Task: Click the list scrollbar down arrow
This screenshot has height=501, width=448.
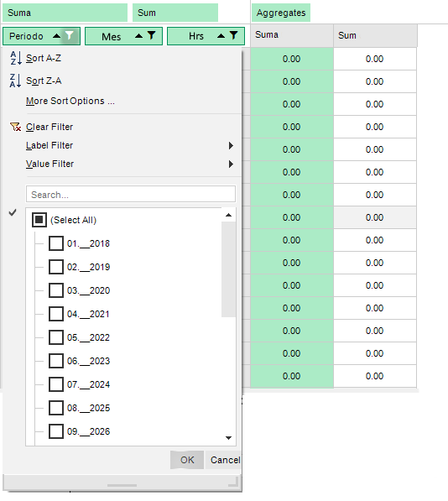Action: [x=229, y=438]
